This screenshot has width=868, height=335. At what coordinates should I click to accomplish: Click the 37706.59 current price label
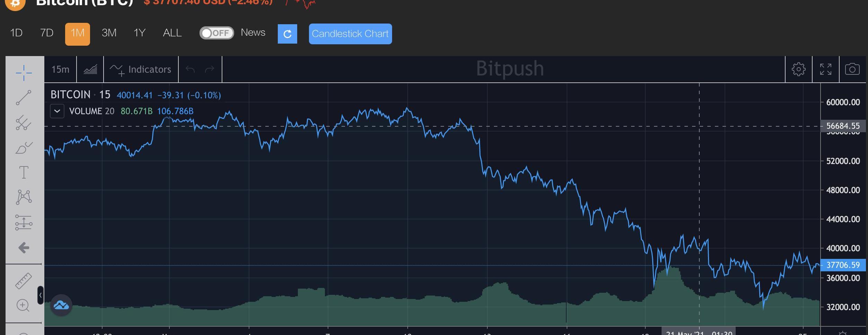coord(843,265)
